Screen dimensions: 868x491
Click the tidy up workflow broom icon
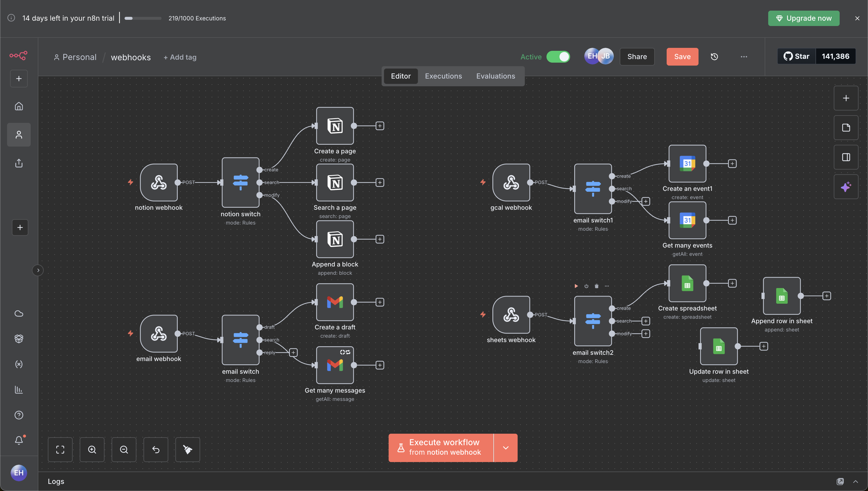point(188,450)
